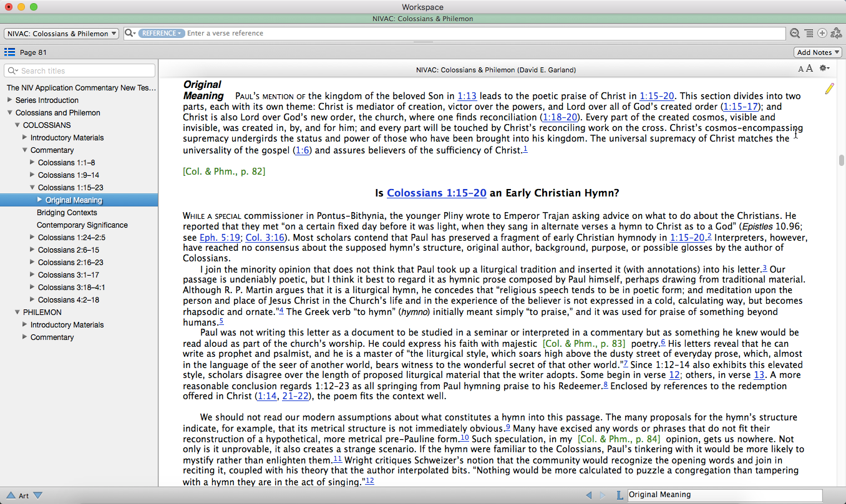Click the recycle arrows icon at top right
The width and height of the screenshot is (846, 504).
(x=836, y=34)
